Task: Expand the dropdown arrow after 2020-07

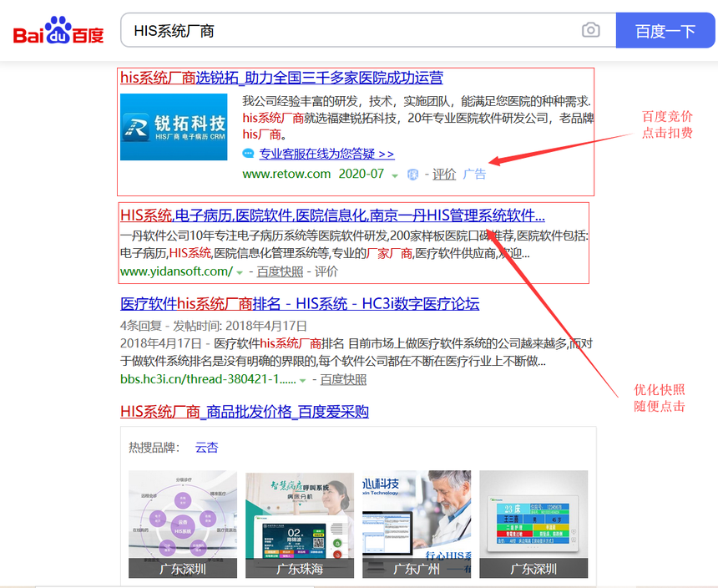Action: (395, 175)
